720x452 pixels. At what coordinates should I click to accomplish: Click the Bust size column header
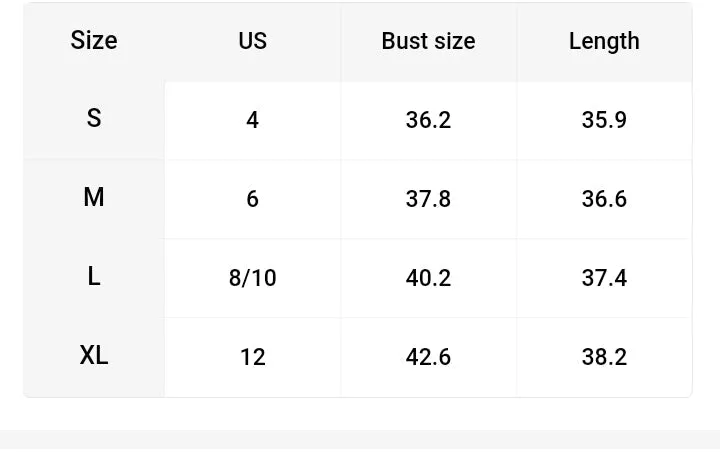pyautogui.click(x=428, y=40)
